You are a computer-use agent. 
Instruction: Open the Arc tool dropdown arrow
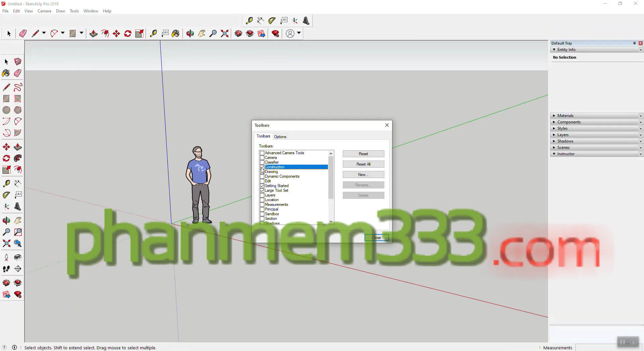[x=63, y=33]
